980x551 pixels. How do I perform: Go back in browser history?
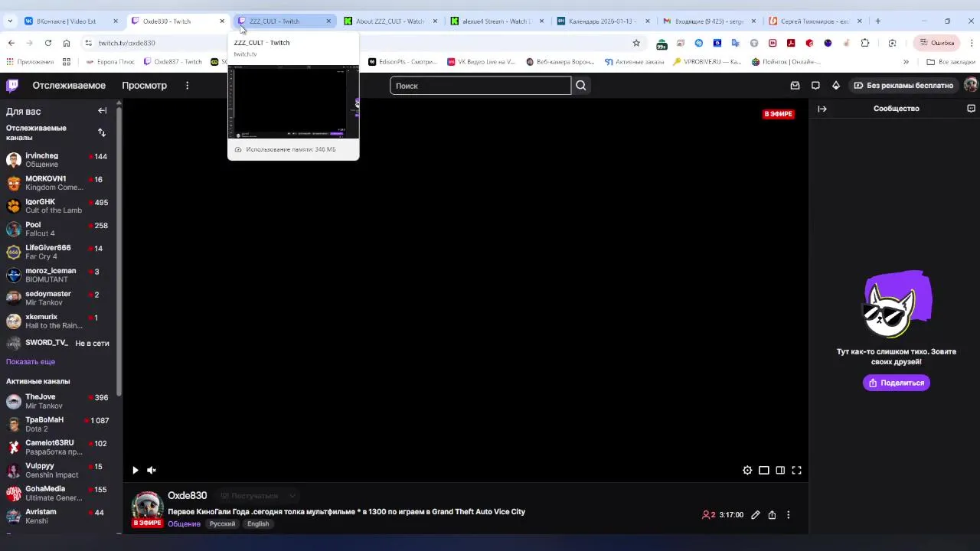pos(11,43)
